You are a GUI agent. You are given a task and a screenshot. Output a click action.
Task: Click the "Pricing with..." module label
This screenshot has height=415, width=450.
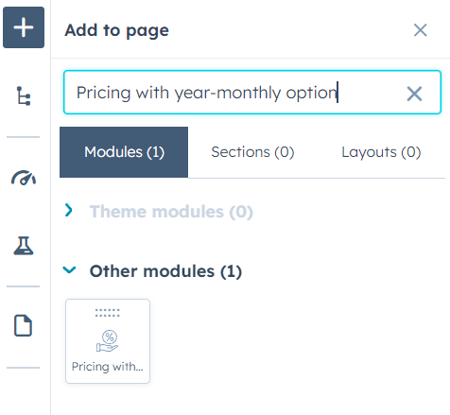(107, 367)
